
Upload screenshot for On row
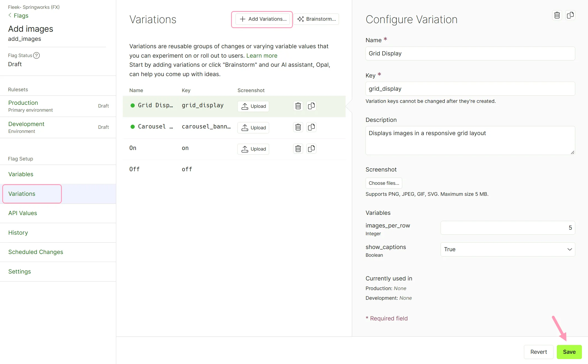(x=253, y=149)
